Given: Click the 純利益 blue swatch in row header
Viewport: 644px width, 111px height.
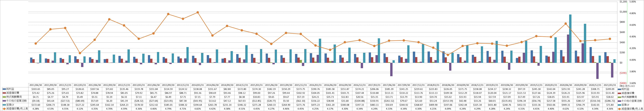Looking at the screenshot, I should (4, 89).
